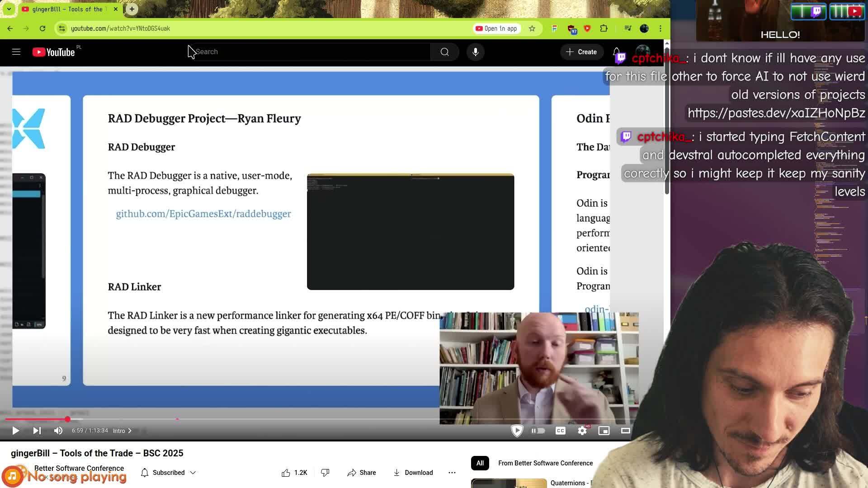Mute the video volume speaker
The height and width of the screenshot is (488, 868).
click(58, 431)
